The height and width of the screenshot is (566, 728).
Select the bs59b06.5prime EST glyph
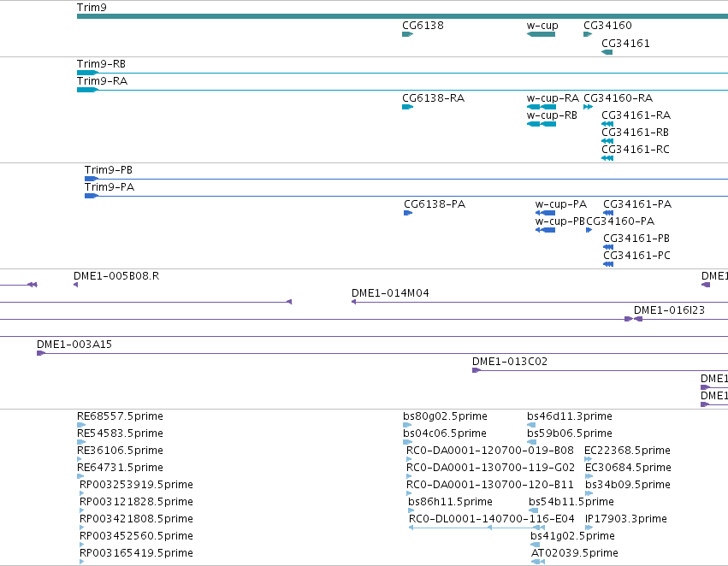click(531, 443)
